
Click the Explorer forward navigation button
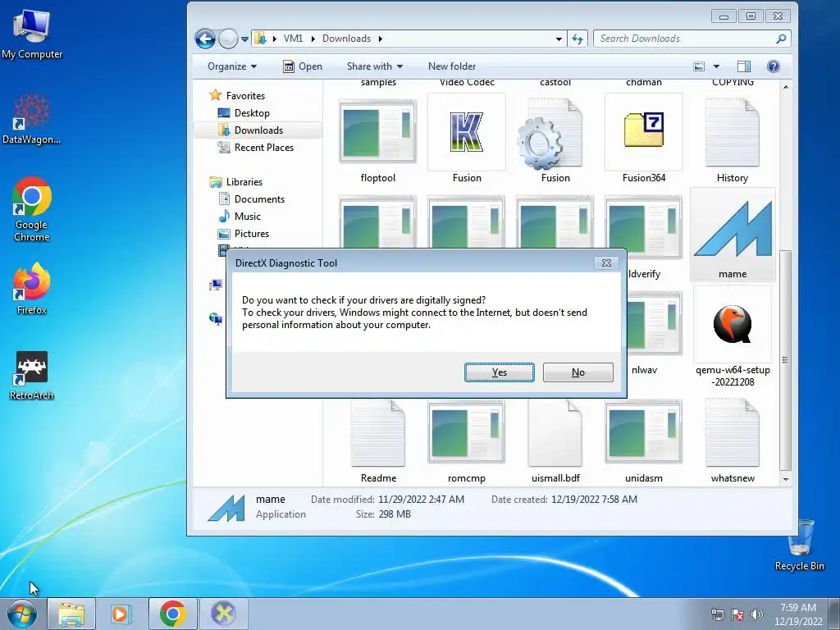228,39
